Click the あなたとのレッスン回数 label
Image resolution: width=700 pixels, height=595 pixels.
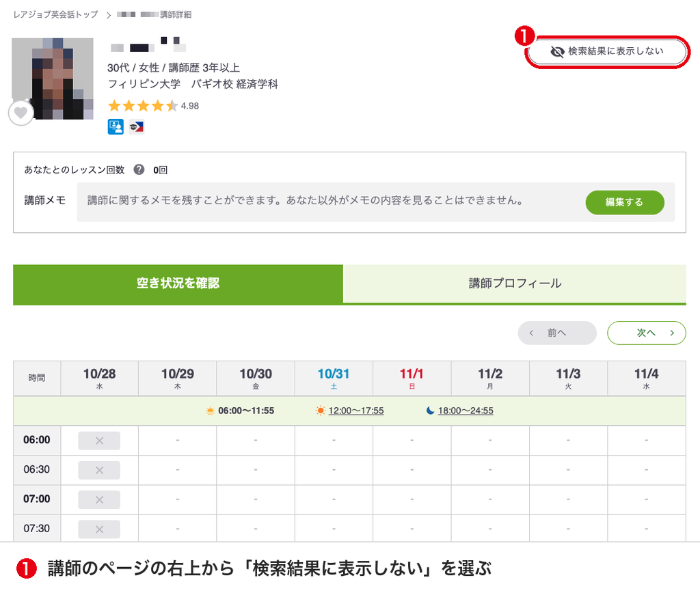[x=75, y=170]
